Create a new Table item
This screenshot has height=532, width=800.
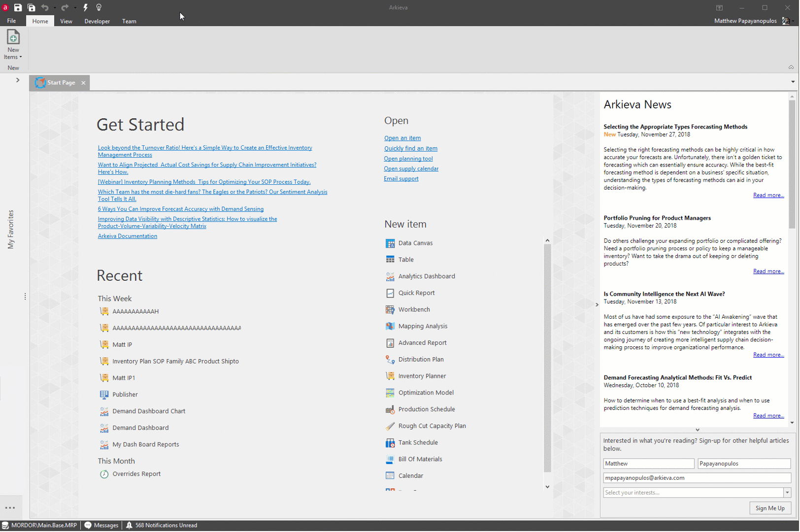[x=406, y=260]
